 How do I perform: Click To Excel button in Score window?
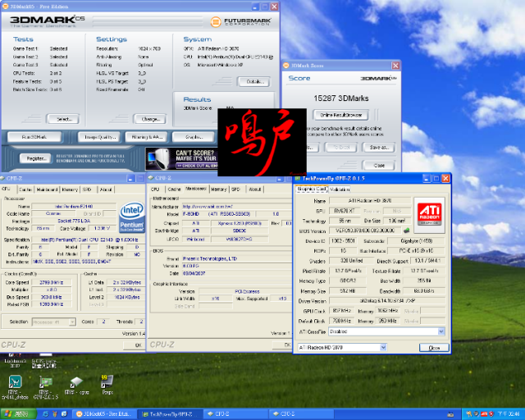(341, 148)
